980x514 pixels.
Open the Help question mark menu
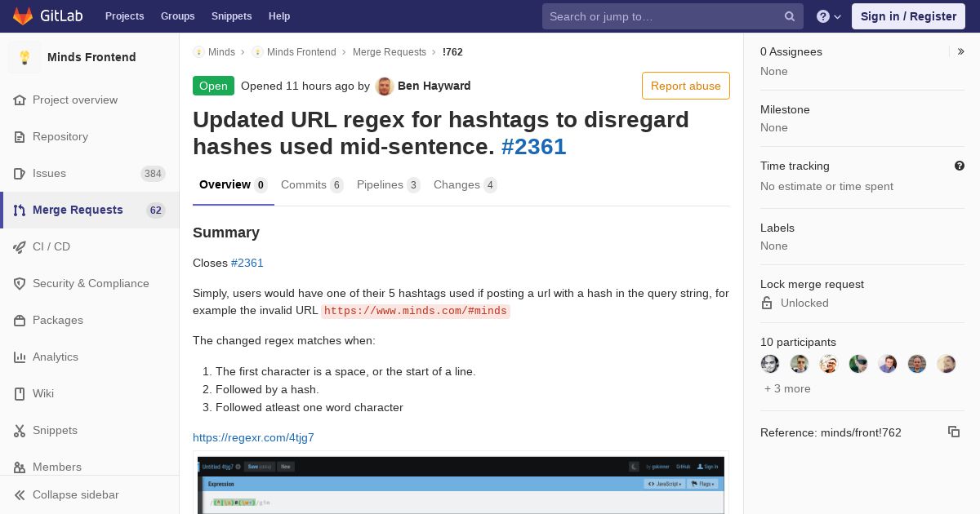pyautogui.click(x=829, y=16)
